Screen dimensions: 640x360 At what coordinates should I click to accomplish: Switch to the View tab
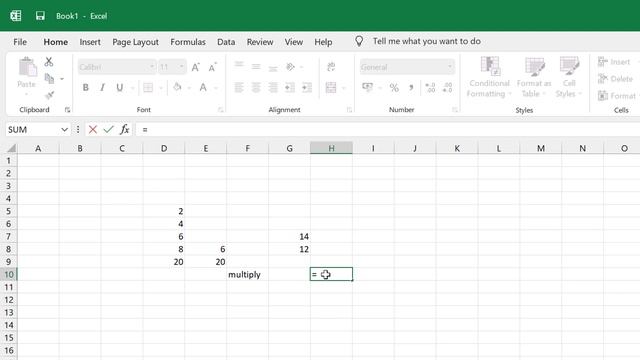tap(294, 42)
